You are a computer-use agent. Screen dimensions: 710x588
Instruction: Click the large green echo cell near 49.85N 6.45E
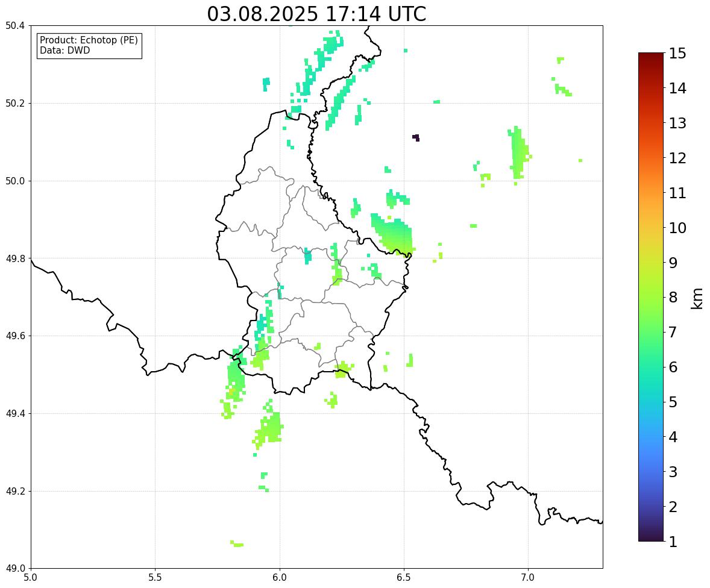(x=393, y=234)
